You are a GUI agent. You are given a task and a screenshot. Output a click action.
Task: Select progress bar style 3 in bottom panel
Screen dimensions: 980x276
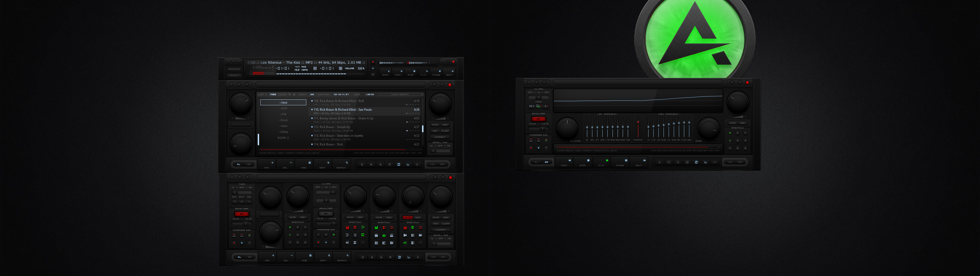tap(334, 235)
